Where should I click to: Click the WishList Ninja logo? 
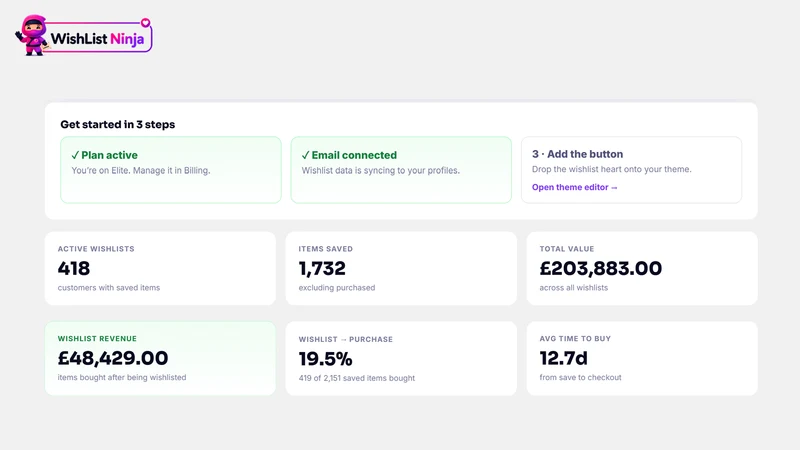coord(84,35)
